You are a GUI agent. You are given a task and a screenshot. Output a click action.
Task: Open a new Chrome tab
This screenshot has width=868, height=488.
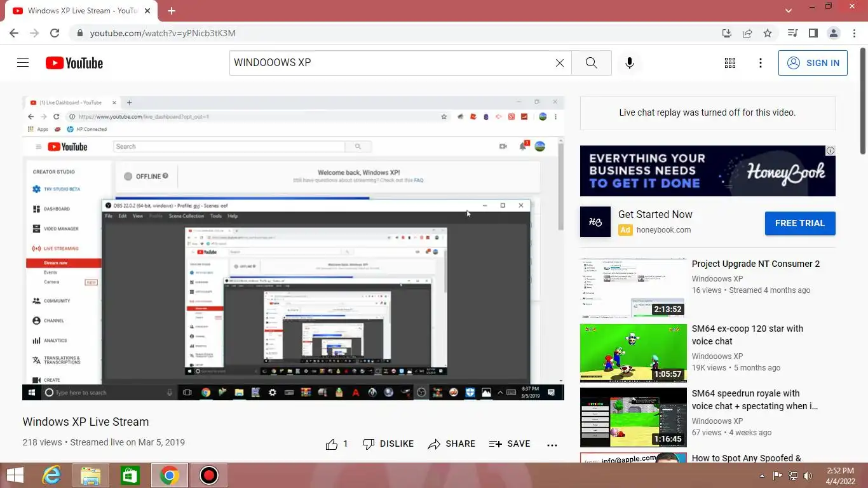172,11
